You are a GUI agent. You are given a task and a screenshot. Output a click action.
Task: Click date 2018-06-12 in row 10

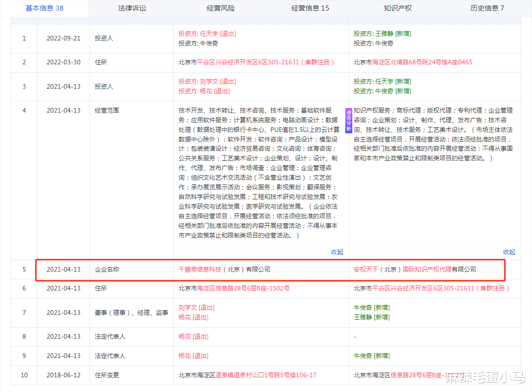[x=63, y=375]
